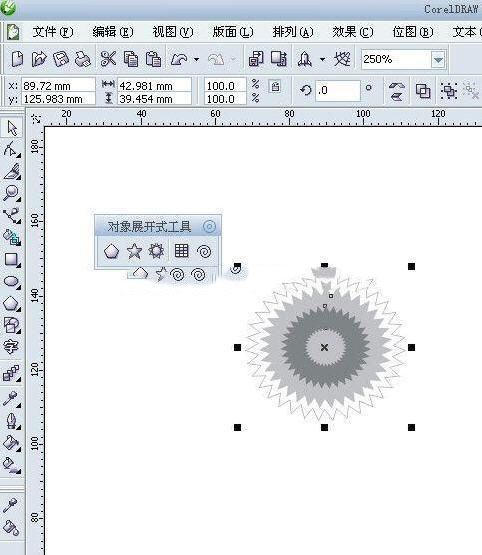Click the object center X marker
The image size is (482, 555).
click(324, 347)
